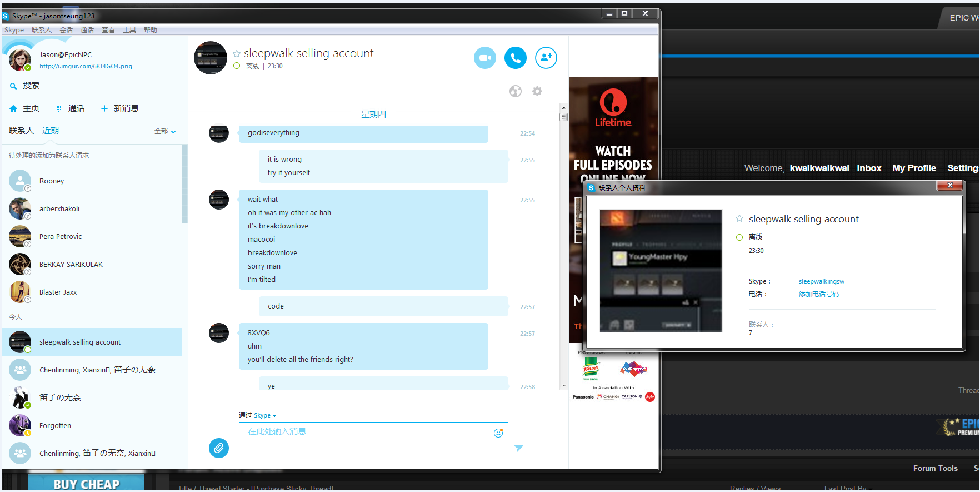
Task: Close the 联系人个人资料 profile popup
Action: [950, 186]
